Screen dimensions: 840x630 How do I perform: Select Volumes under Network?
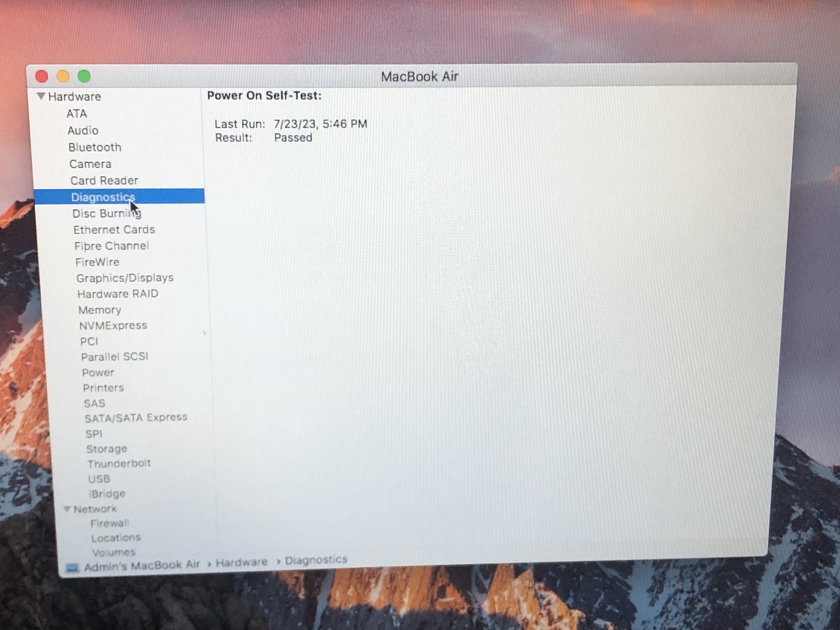coord(114,552)
